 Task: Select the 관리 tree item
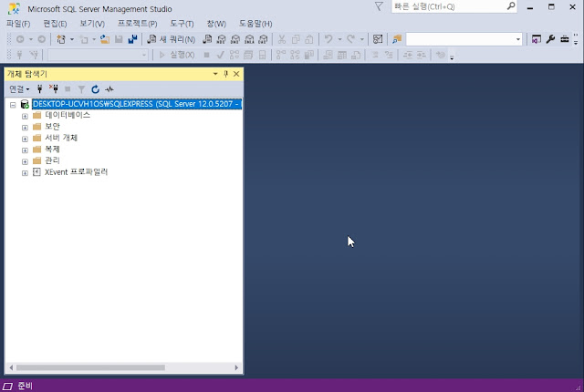point(52,160)
